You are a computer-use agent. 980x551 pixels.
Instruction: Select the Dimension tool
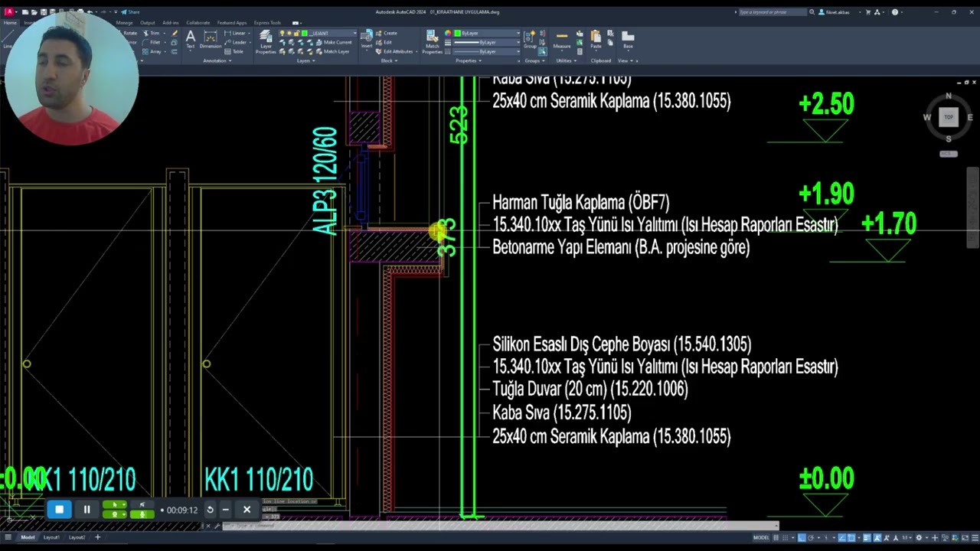pyautogui.click(x=211, y=40)
